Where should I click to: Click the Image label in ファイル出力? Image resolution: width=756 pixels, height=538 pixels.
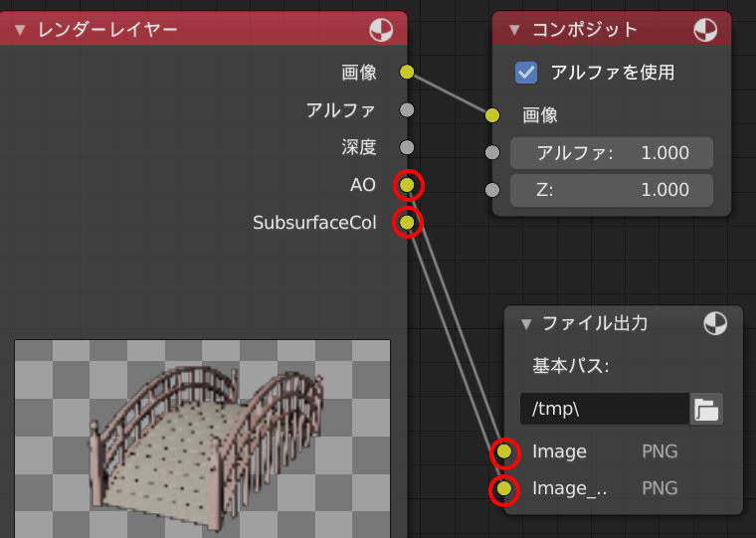(559, 451)
